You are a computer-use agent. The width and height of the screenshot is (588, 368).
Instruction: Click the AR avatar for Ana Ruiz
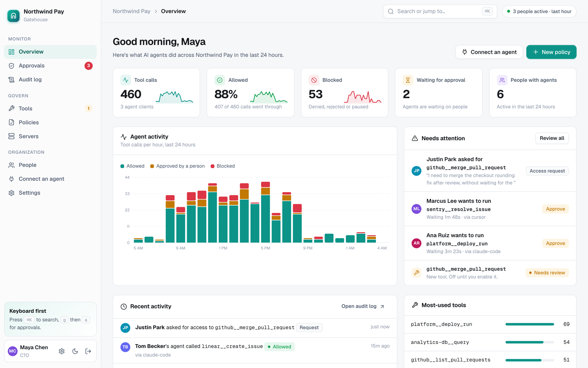pos(416,243)
